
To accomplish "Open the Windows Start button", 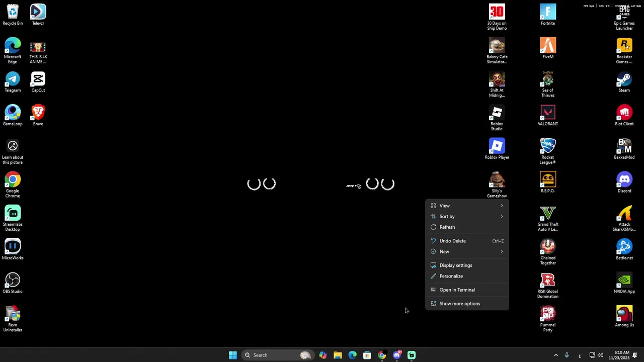I will 232,355.
